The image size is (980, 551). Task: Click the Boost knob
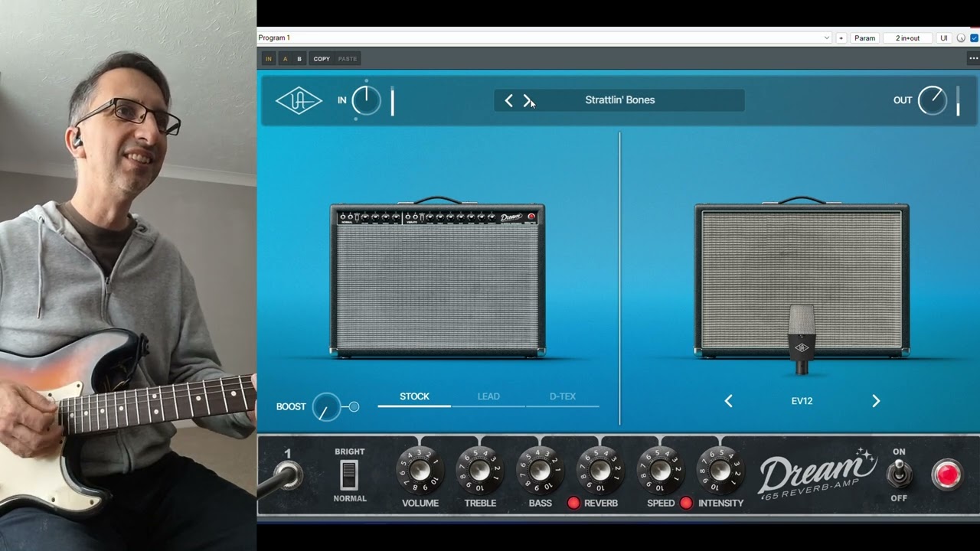click(x=328, y=406)
